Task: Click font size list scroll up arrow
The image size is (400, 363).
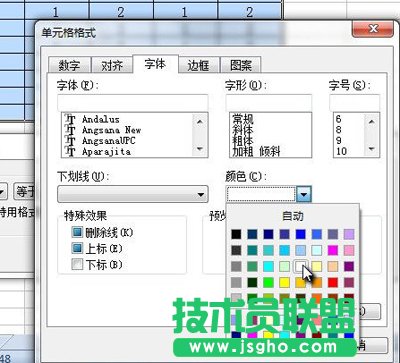Action: 371,121
